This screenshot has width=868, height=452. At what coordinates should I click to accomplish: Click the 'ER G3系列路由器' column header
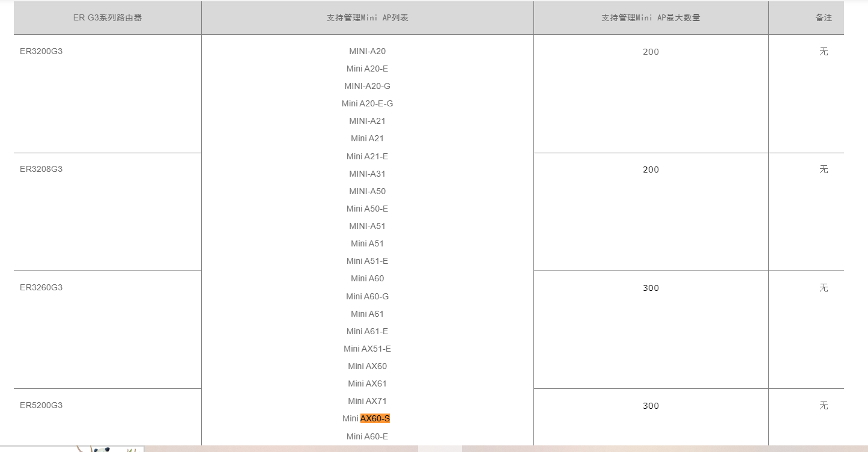pyautogui.click(x=108, y=18)
